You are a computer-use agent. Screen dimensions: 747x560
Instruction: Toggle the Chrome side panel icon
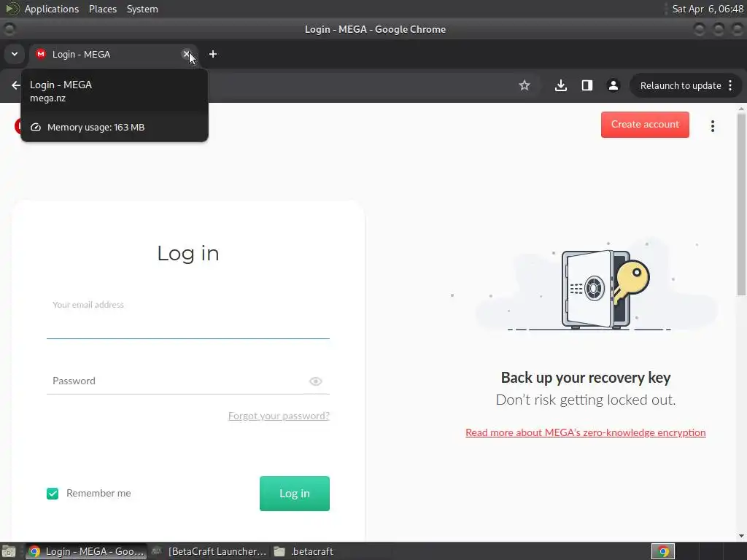tap(587, 85)
